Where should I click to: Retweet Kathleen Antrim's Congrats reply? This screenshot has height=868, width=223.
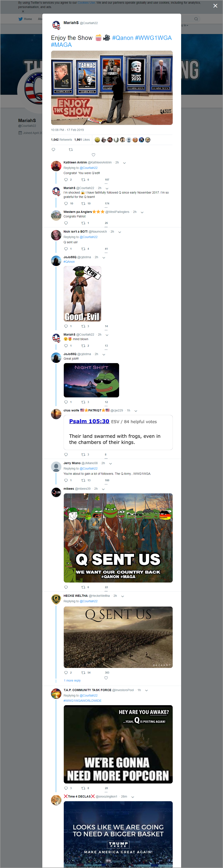[83, 179]
